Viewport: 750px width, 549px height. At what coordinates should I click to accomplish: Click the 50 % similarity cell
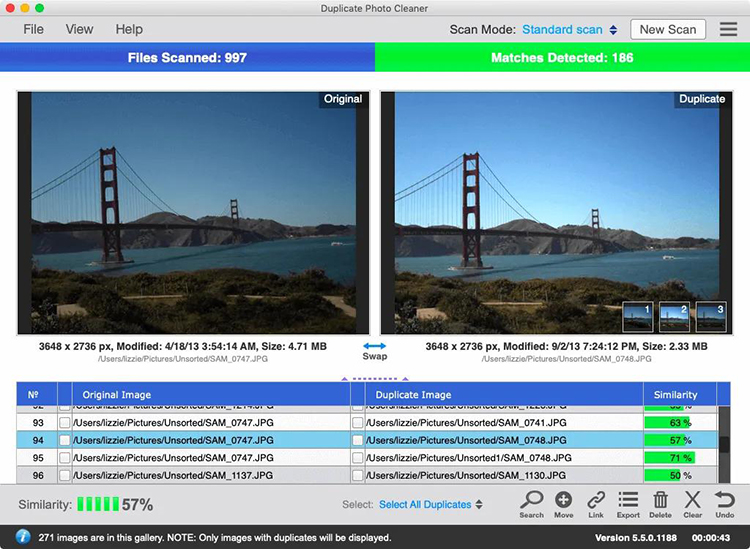point(680,475)
